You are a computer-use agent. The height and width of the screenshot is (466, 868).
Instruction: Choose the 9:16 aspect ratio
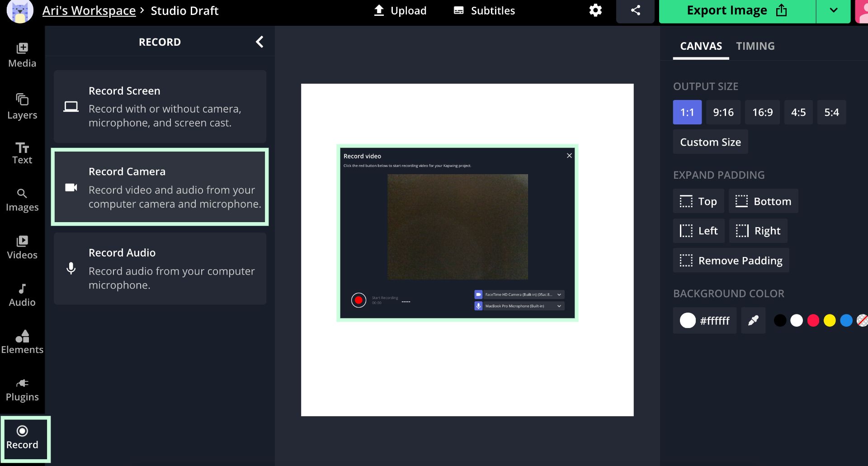723,112
